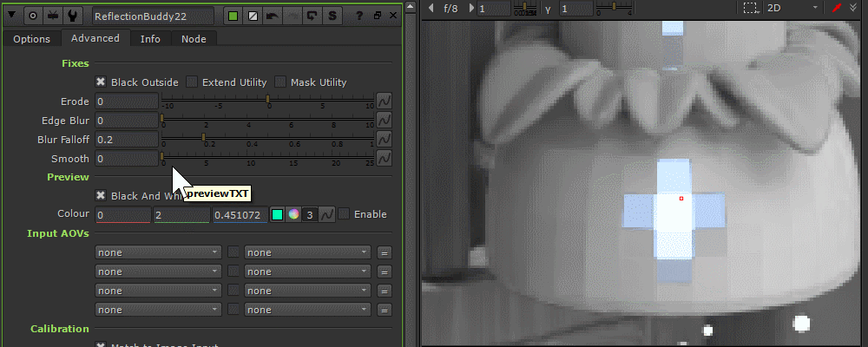Click the teal Colour swatch
This screenshot has height=347, width=868.
pos(278,214)
